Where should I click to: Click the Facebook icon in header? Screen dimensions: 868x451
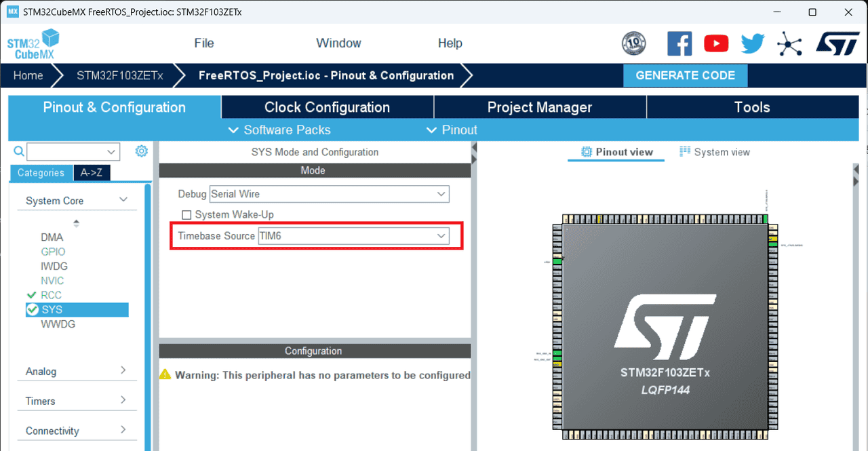[679, 44]
